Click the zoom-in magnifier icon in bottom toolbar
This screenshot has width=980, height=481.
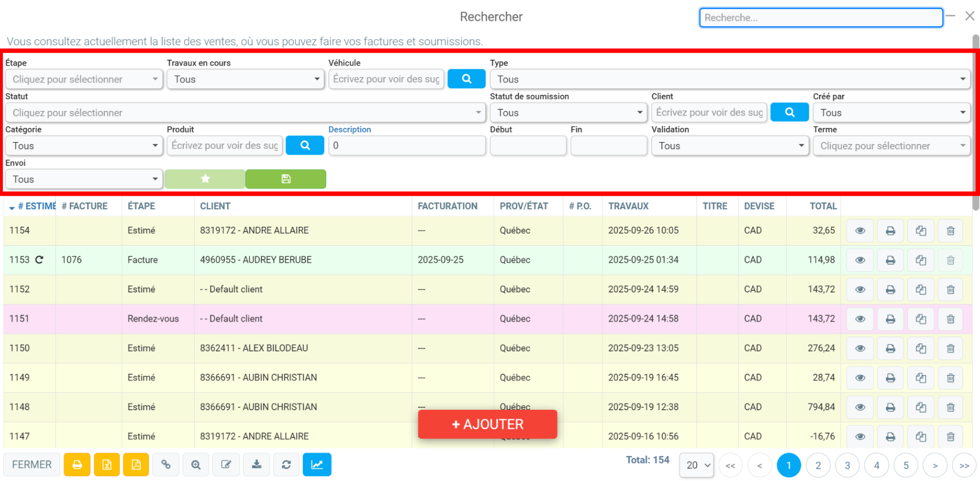point(196,464)
